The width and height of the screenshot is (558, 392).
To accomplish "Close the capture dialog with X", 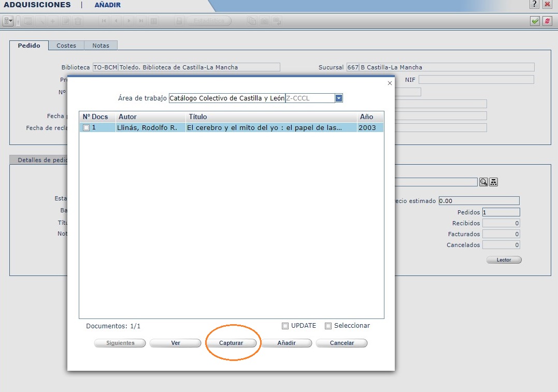I will pos(390,83).
